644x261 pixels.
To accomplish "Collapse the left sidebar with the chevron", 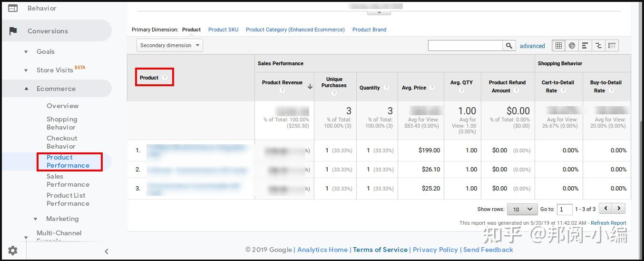I will pyautogui.click(x=107, y=251).
